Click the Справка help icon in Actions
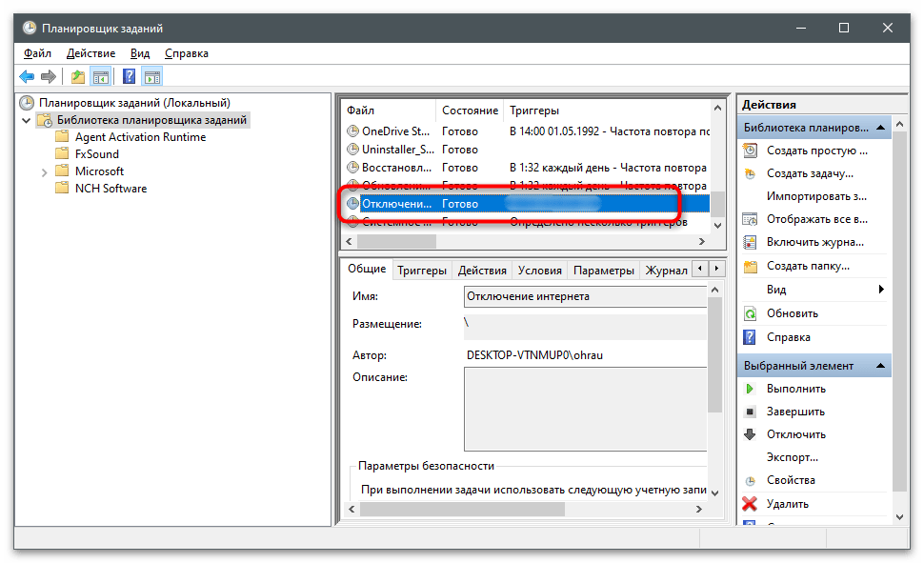The height and width of the screenshot is (563, 924). (x=750, y=337)
